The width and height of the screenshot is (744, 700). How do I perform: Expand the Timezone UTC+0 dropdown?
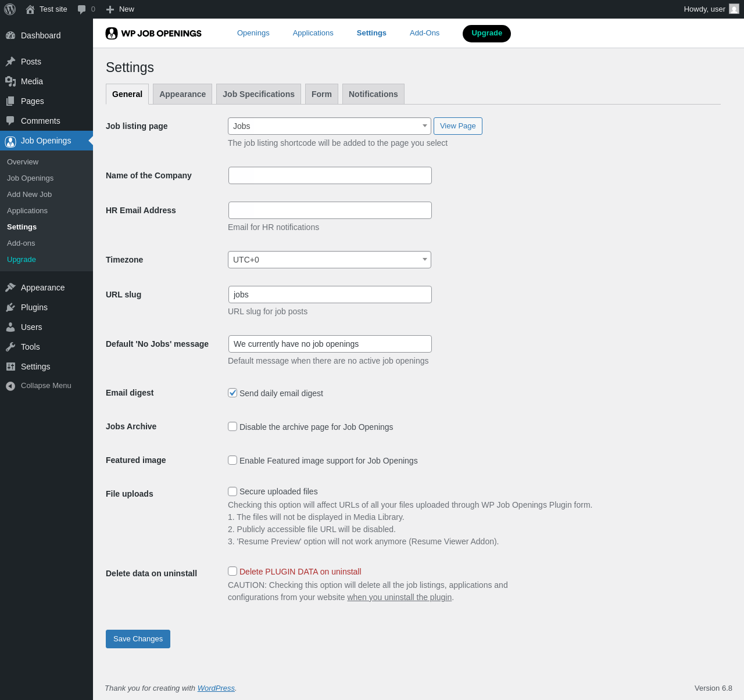(x=329, y=260)
